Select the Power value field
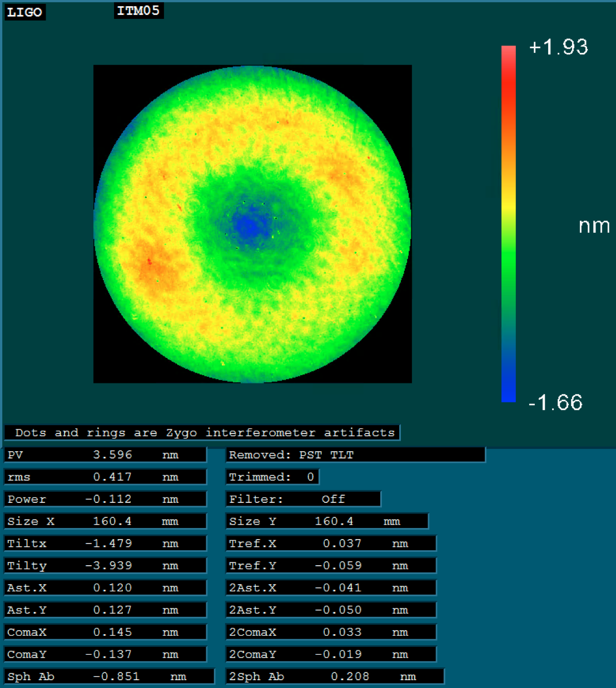This screenshot has height=688, width=616. [106, 499]
